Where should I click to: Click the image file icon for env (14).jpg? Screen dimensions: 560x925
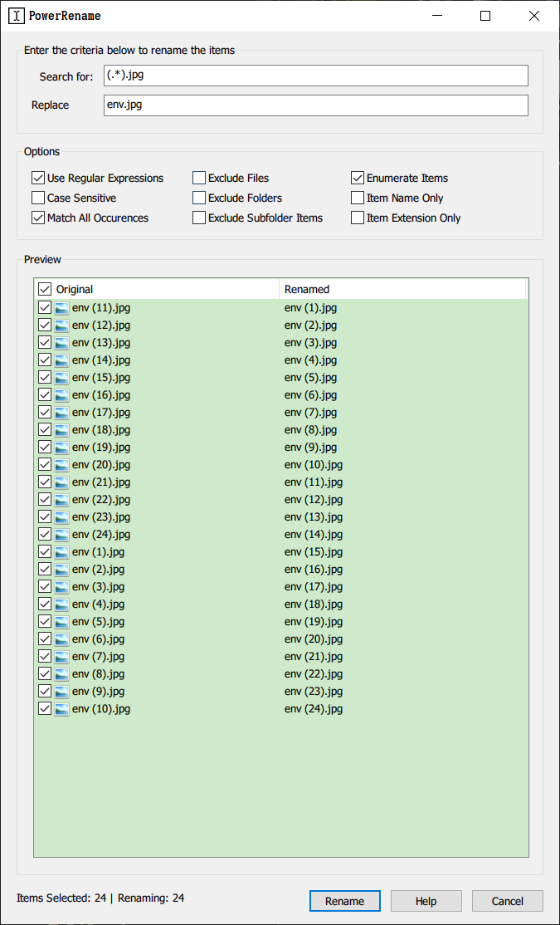tap(61, 360)
